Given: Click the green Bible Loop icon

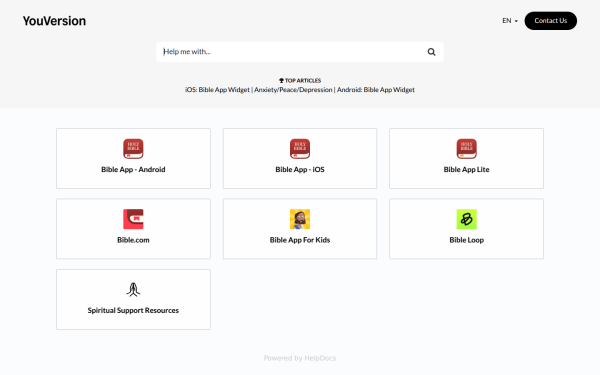Looking at the screenshot, I should coord(466,219).
